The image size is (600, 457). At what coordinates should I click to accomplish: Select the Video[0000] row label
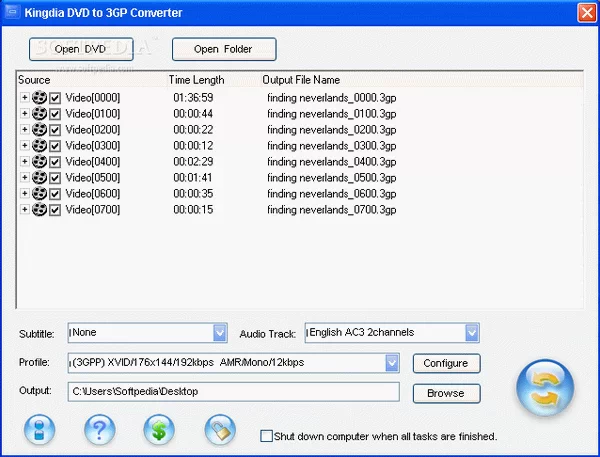click(93, 98)
